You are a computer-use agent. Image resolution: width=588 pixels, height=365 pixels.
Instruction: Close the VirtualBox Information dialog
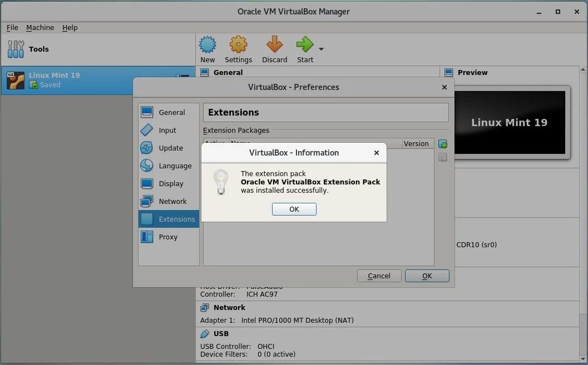[377, 153]
